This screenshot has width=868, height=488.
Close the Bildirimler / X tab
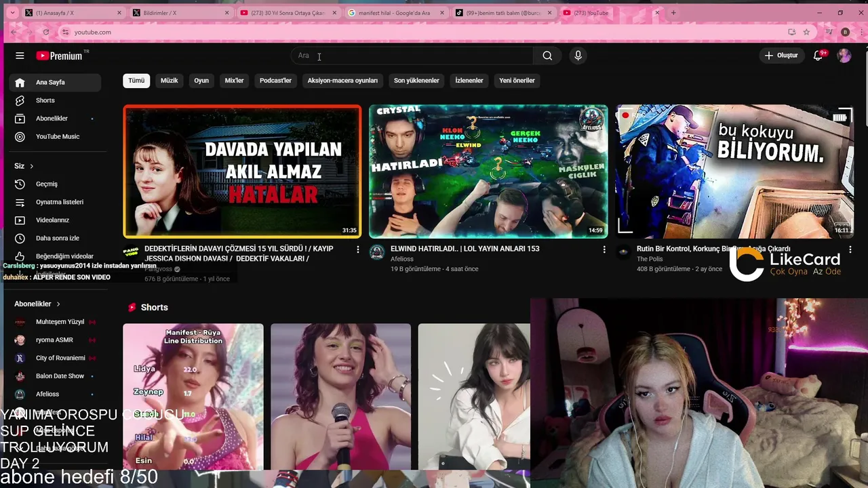(226, 13)
